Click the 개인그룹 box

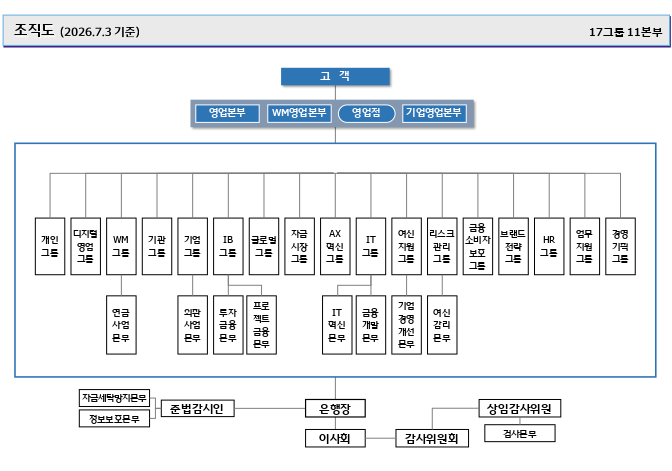[50, 246]
